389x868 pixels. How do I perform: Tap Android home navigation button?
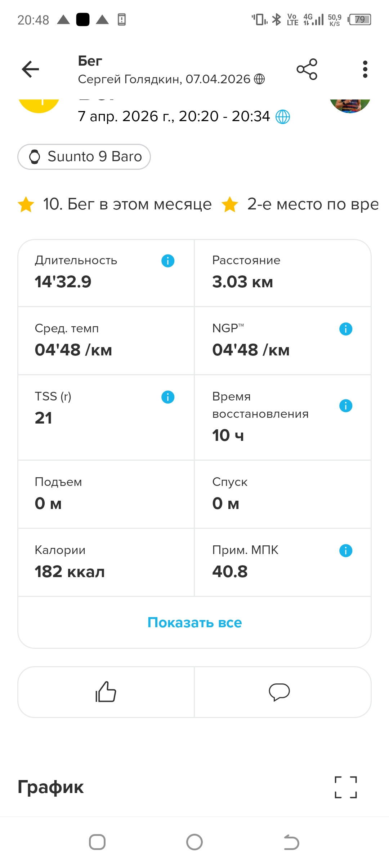(x=194, y=842)
